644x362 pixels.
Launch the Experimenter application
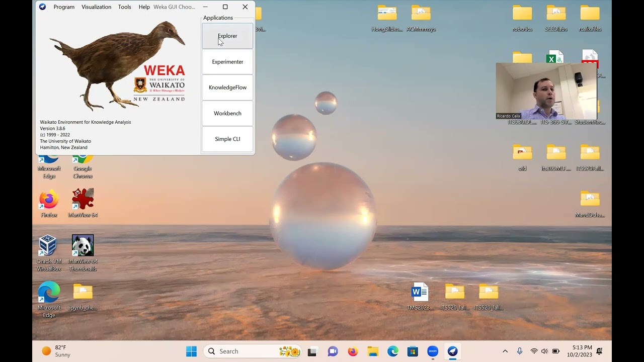227,62
